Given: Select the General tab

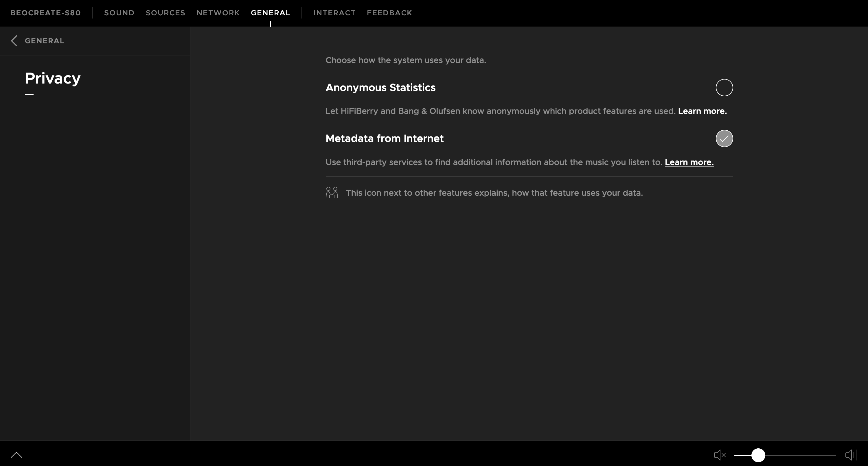Looking at the screenshot, I should pyautogui.click(x=270, y=13).
